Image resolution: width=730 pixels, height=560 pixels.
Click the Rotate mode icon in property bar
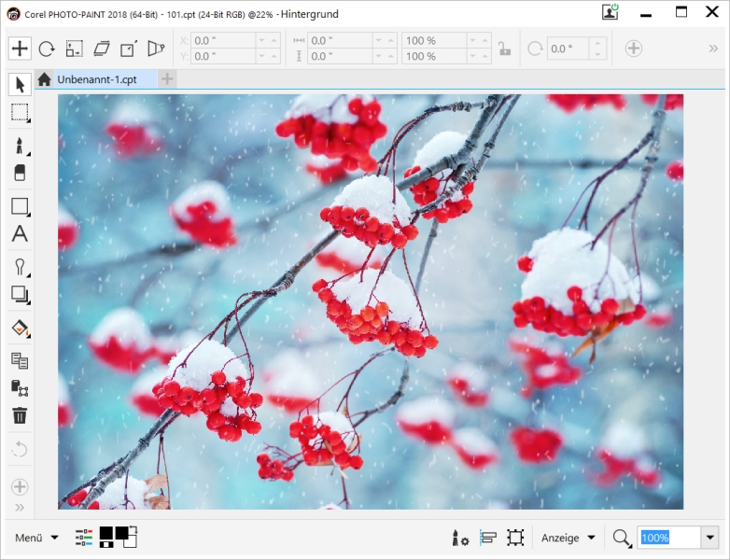pyautogui.click(x=47, y=49)
